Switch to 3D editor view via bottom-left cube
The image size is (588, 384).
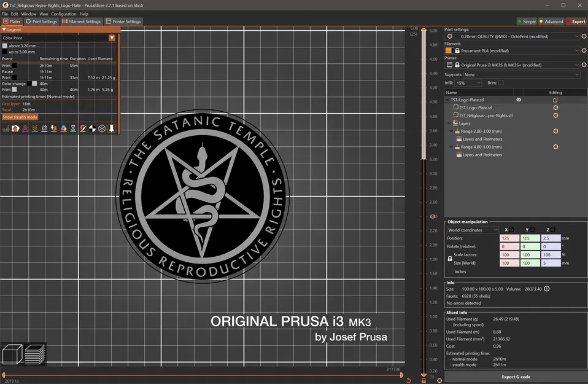click(12, 353)
